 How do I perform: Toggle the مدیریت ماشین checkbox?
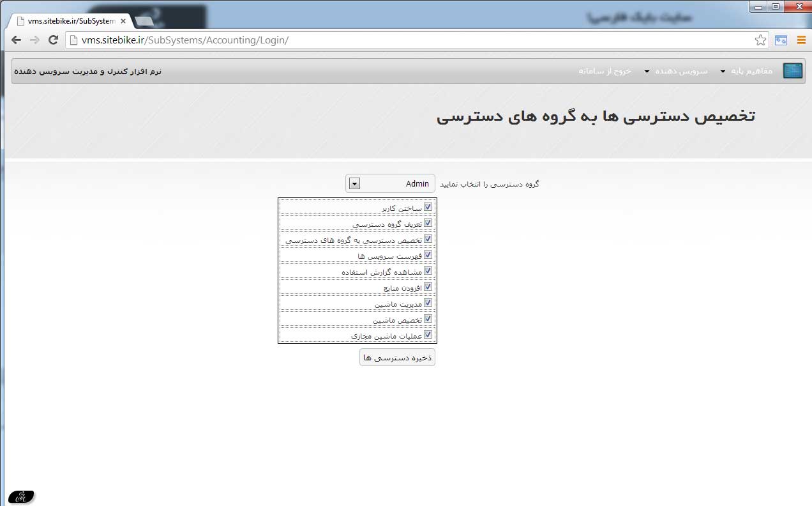coord(428,303)
